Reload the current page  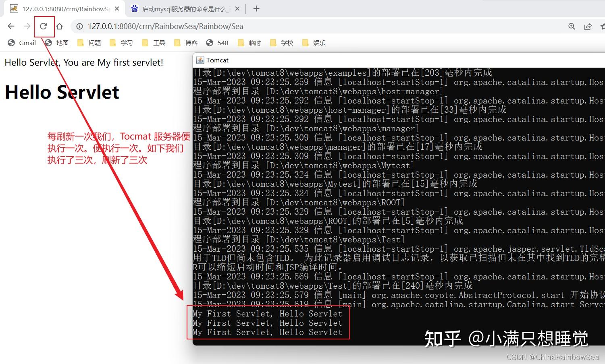click(44, 26)
